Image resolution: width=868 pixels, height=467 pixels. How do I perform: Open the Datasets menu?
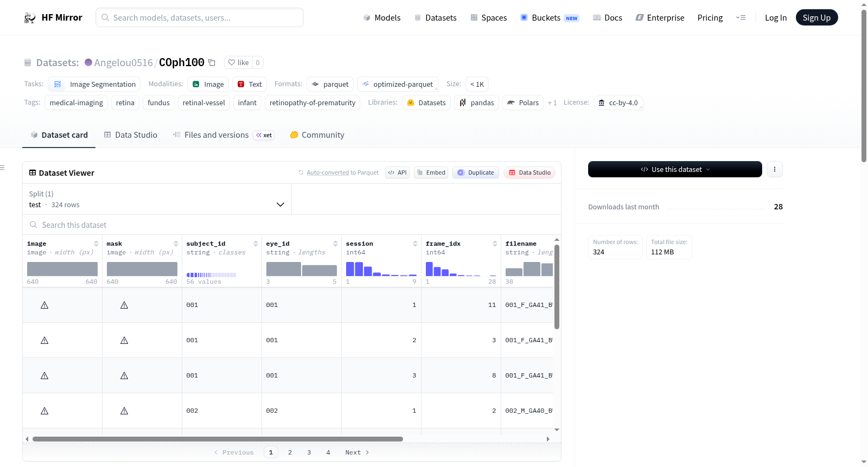tap(435, 18)
